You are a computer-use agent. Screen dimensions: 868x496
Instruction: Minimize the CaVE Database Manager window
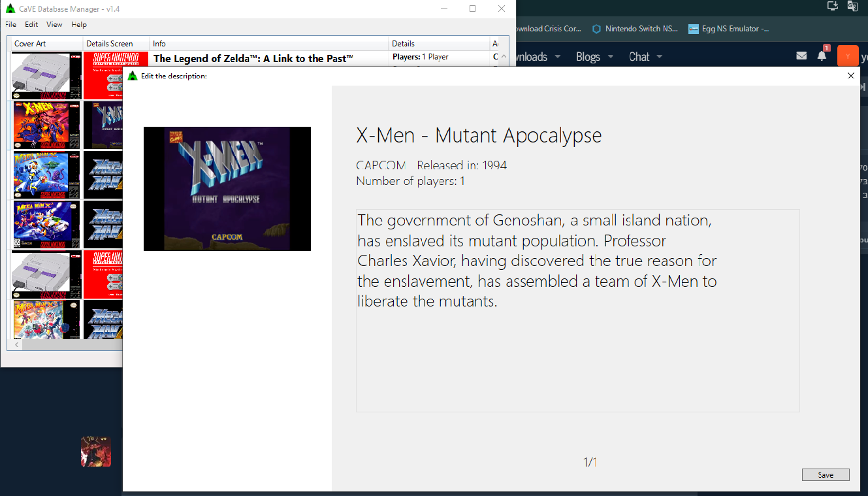point(443,8)
